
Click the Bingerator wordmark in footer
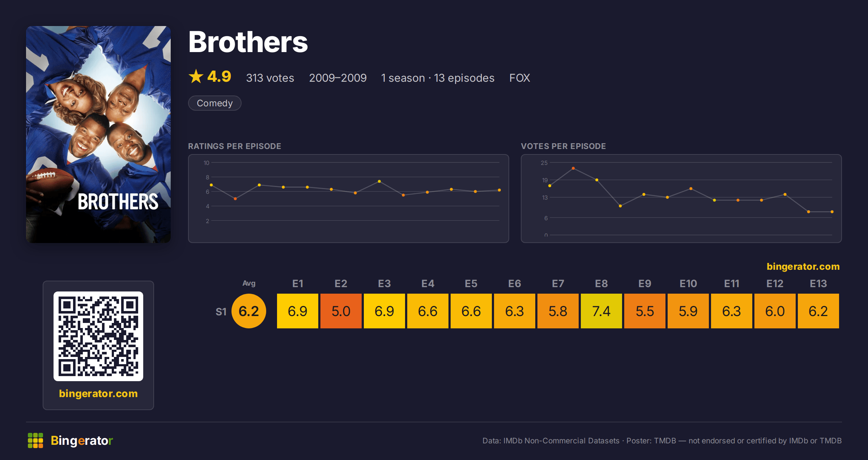click(82, 440)
